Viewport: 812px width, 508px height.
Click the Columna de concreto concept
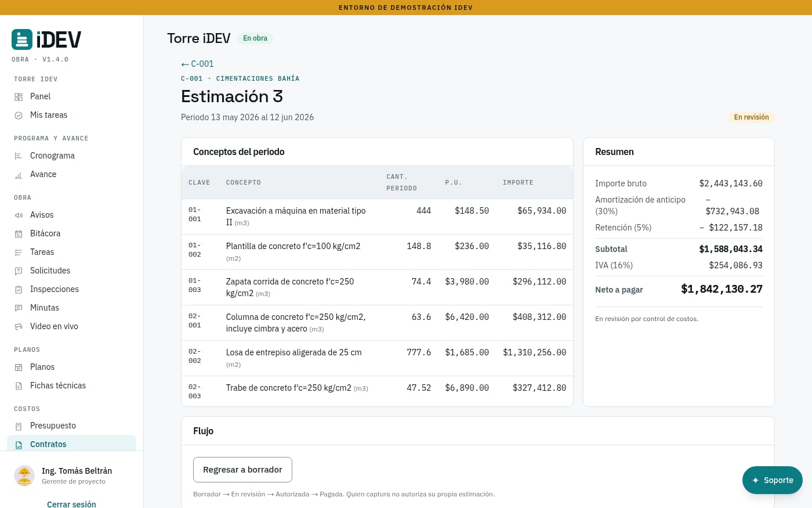point(296,323)
